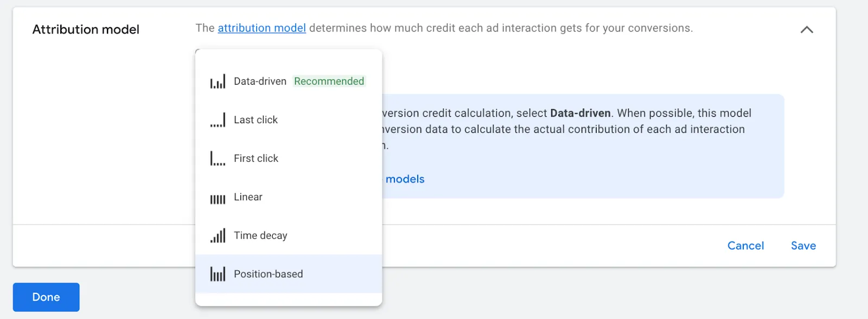The width and height of the screenshot is (868, 319).
Task: Save the attribution model settings
Action: pyautogui.click(x=803, y=245)
